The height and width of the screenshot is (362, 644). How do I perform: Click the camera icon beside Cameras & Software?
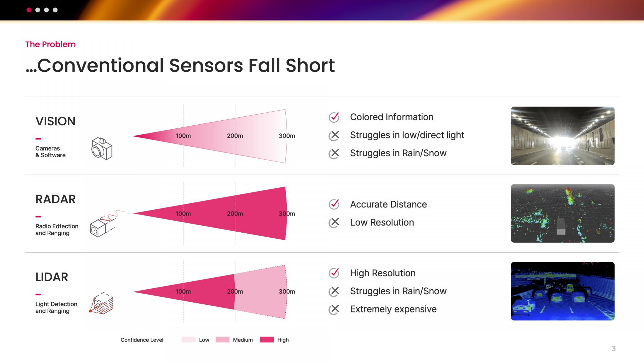102,148
